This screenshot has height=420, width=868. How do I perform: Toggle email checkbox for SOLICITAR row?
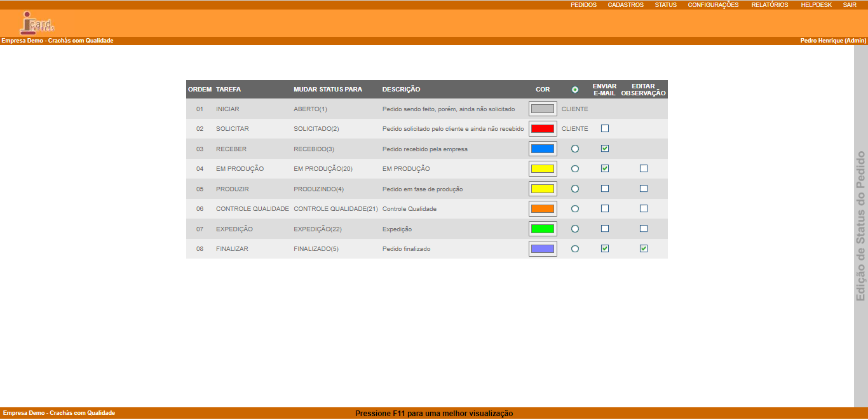click(605, 128)
